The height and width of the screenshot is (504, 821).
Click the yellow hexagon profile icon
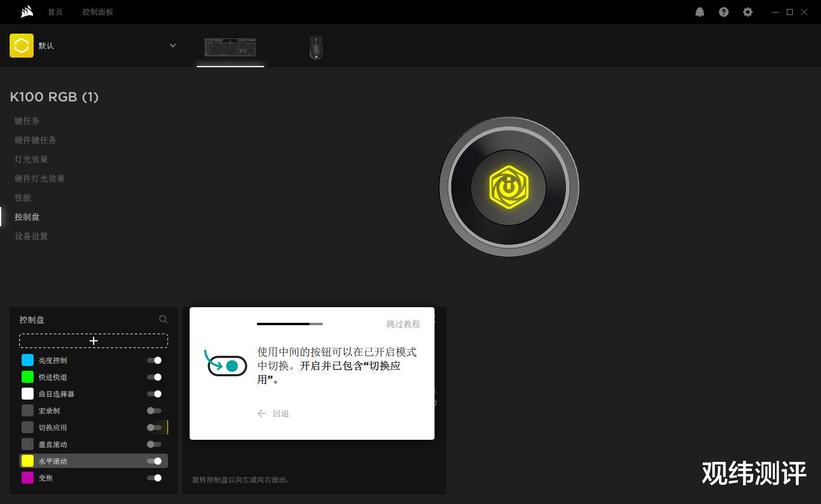point(21,45)
